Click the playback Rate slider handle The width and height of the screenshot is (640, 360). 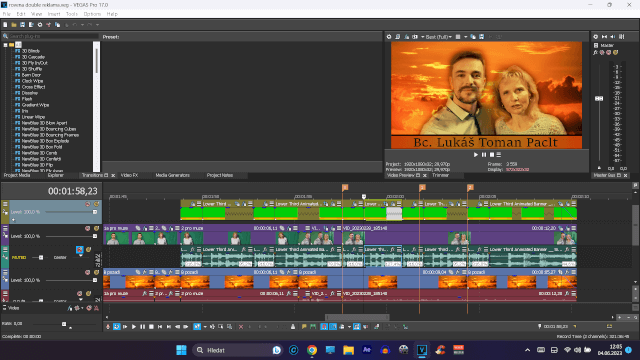tap(64, 324)
